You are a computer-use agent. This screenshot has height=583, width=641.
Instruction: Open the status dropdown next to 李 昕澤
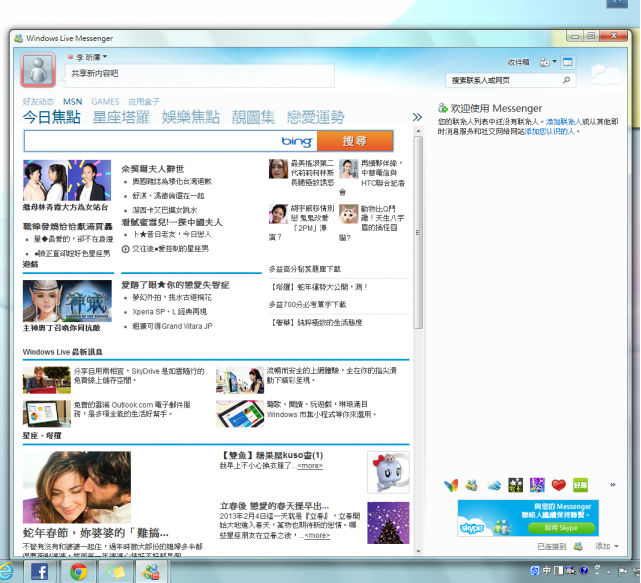pyautogui.click(x=105, y=57)
